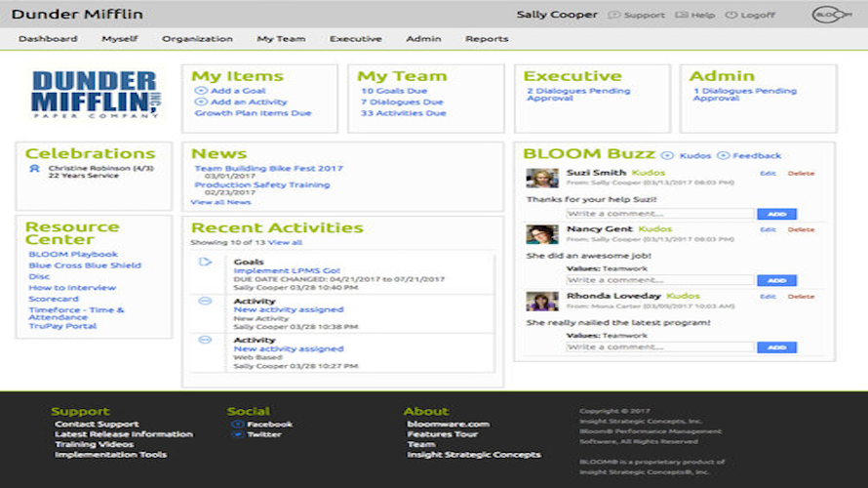Focus comment field under Nancy Gent post
The image size is (868, 488).
click(660, 280)
